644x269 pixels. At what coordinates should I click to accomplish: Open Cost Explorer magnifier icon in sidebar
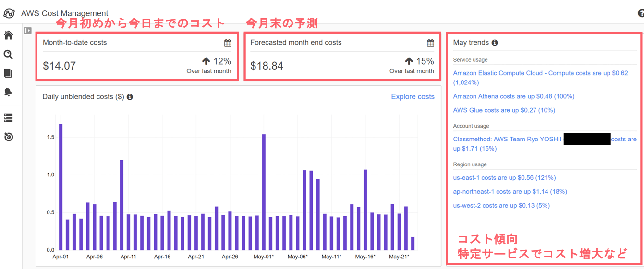pyautogui.click(x=8, y=55)
